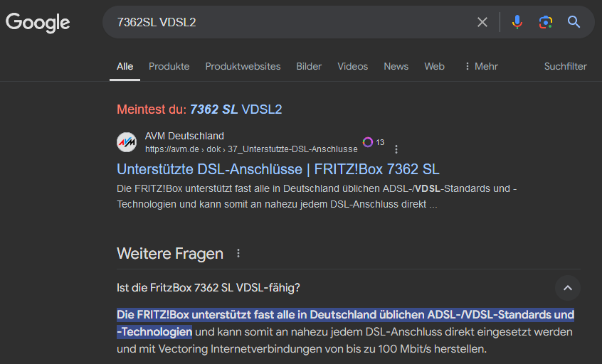Screen dimensions: 602x364
Task: Select the Alle tab
Action: coord(125,66)
